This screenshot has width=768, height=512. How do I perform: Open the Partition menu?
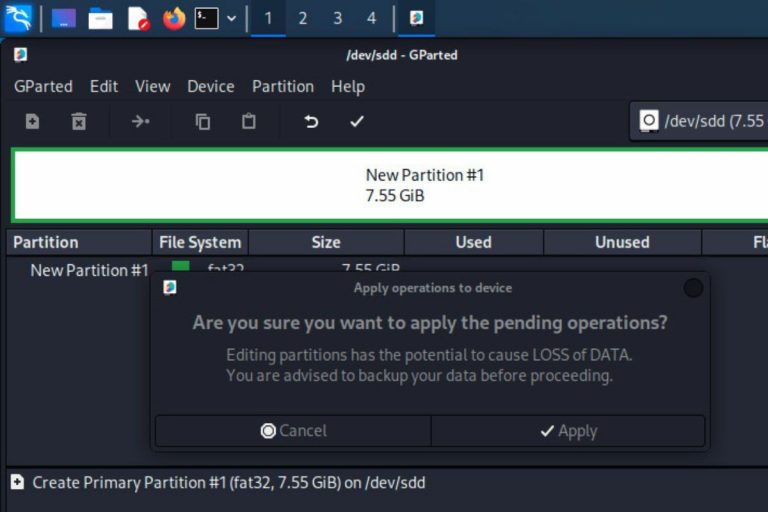[x=283, y=87]
